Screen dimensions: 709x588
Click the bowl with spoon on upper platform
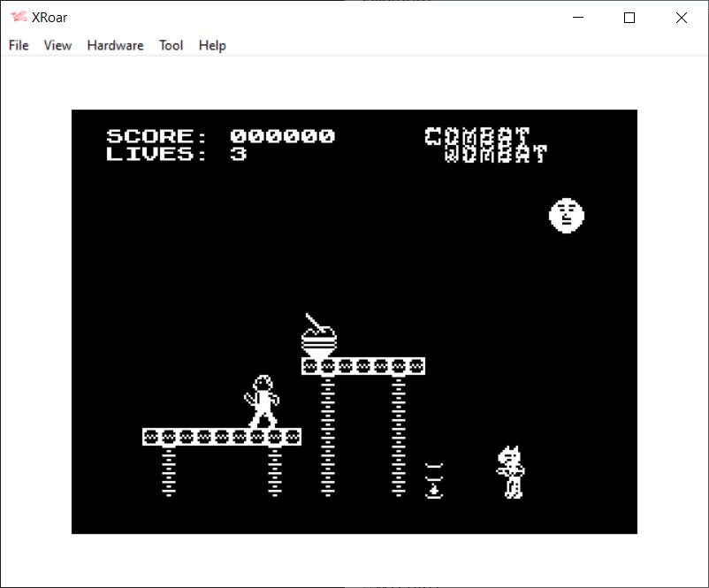click(x=319, y=337)
